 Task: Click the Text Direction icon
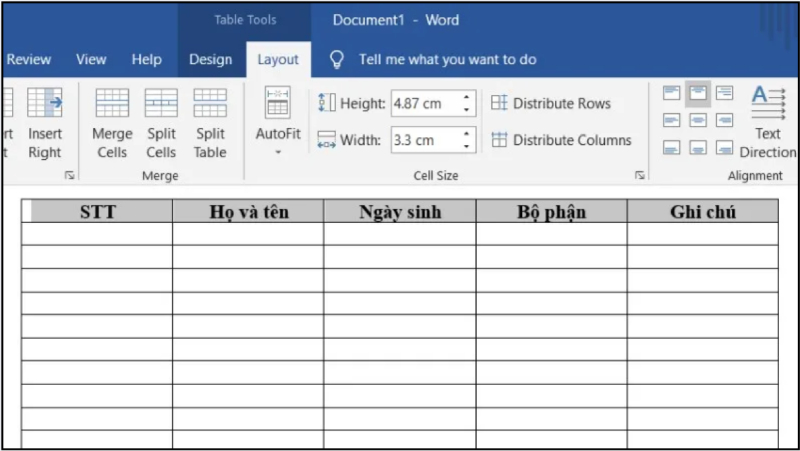point(768,103)
